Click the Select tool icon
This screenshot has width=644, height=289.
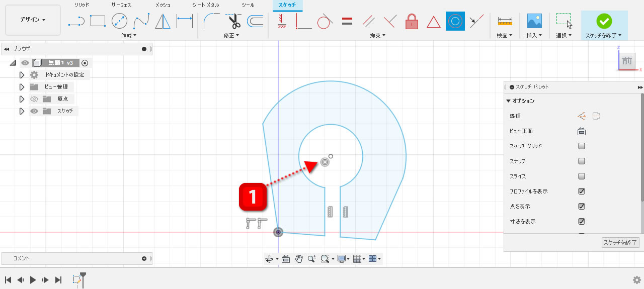click(564, 21)
